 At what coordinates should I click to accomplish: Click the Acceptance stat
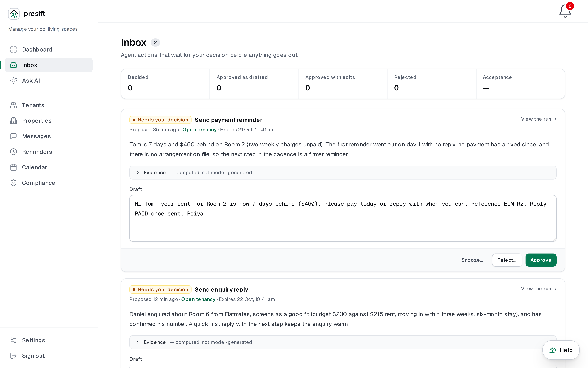(520, 84)
